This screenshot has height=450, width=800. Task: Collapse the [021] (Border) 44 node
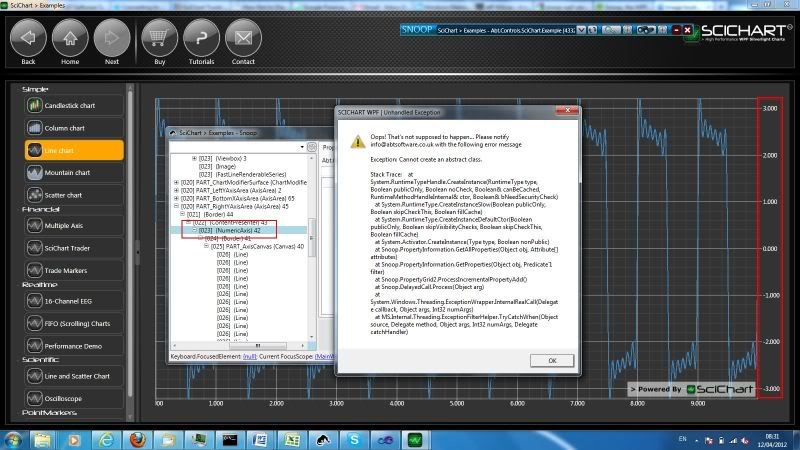click(x=182, y=214)
